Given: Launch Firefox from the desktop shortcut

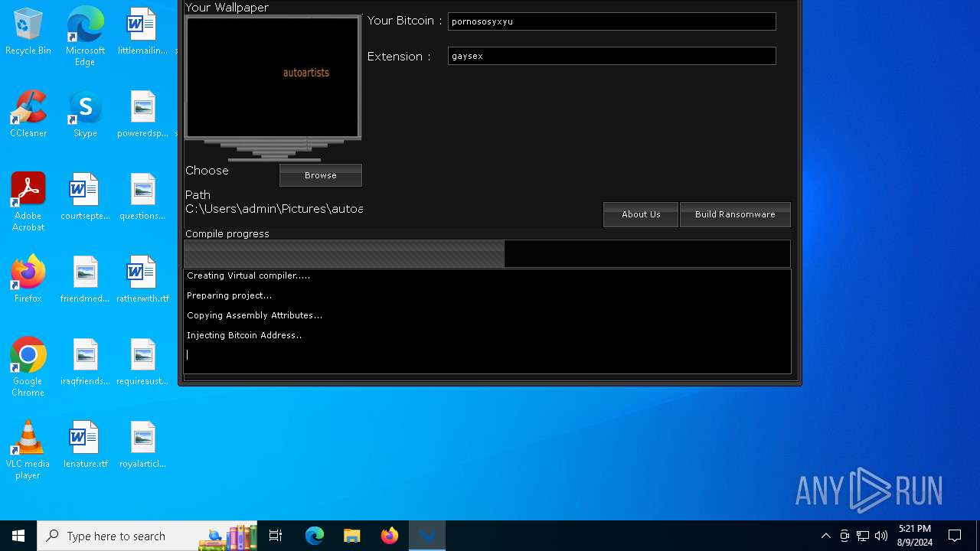Looking at the screenshot, I should (28, 280).
